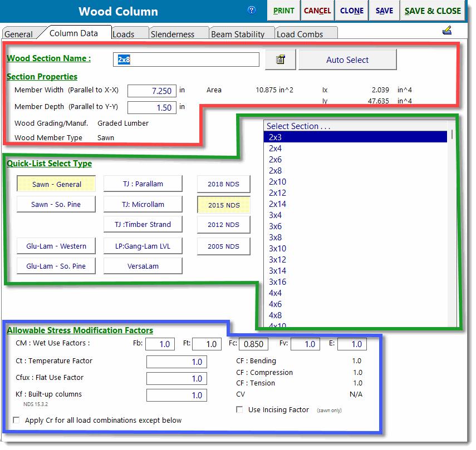
Task: Go to the Beam Stability tab
Action: [242, 33]
